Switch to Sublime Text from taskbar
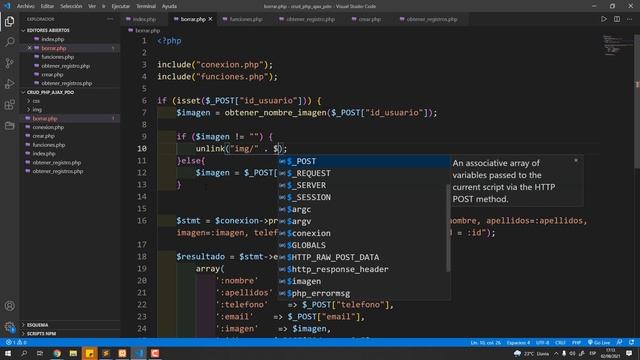This screenshot has height=360, width=640. click(106, 353)
